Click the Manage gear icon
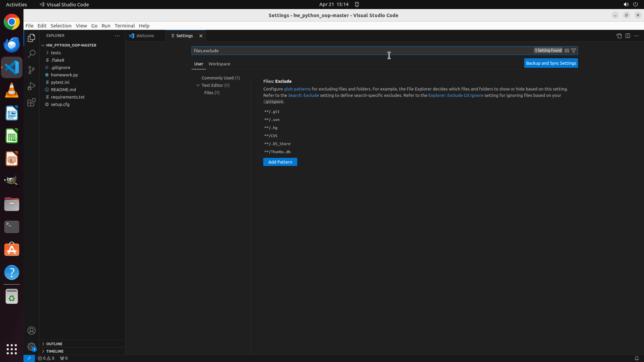 [x=32, y=346]
